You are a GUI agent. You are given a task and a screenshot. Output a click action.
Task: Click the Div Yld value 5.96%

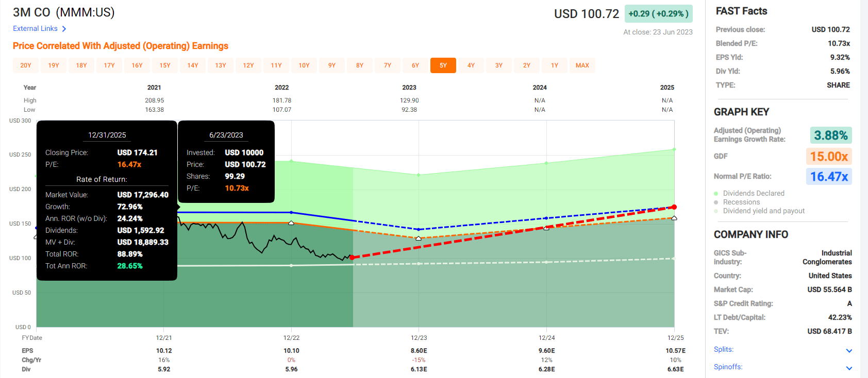point(840,71)
